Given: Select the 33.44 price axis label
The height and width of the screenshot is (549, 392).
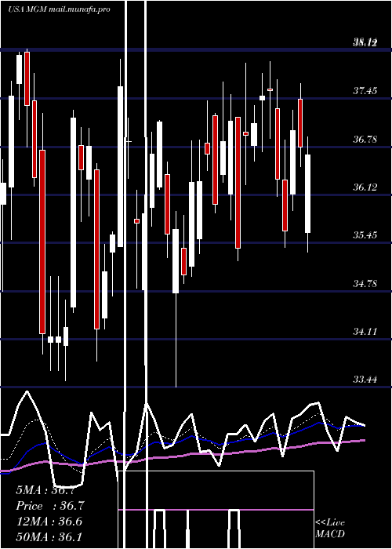Looking at the screenshot, I should coord(365,379).
